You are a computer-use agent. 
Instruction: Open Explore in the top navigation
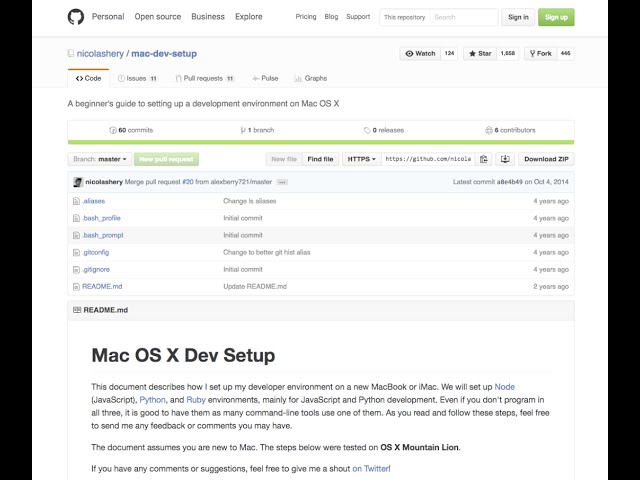(249, 17)
